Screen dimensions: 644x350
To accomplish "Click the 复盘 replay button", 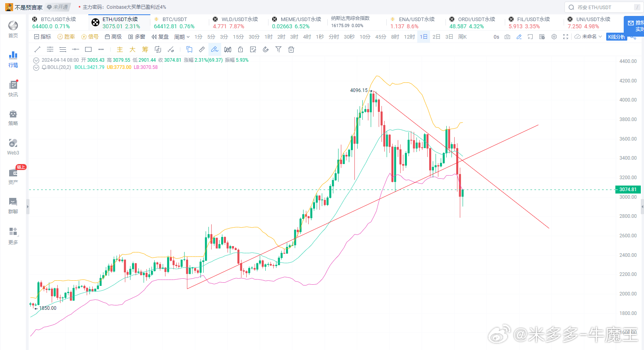I will click(x=160, y=37).
